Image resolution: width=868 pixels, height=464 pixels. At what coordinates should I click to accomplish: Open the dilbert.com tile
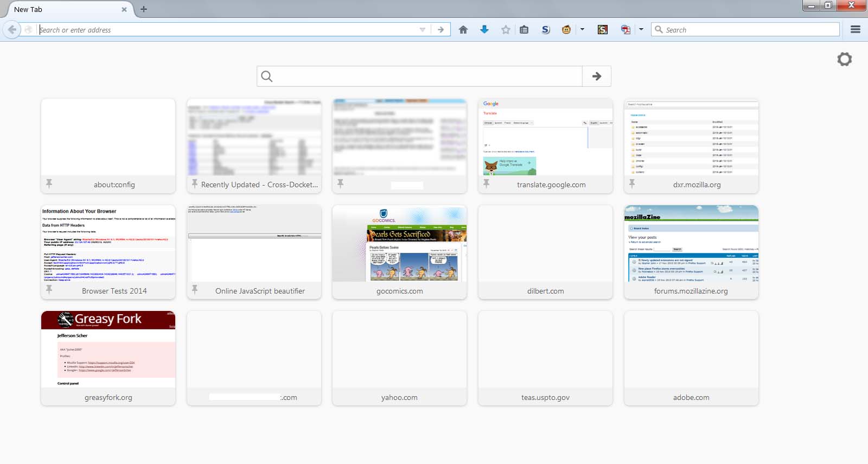tap(545, 252)
